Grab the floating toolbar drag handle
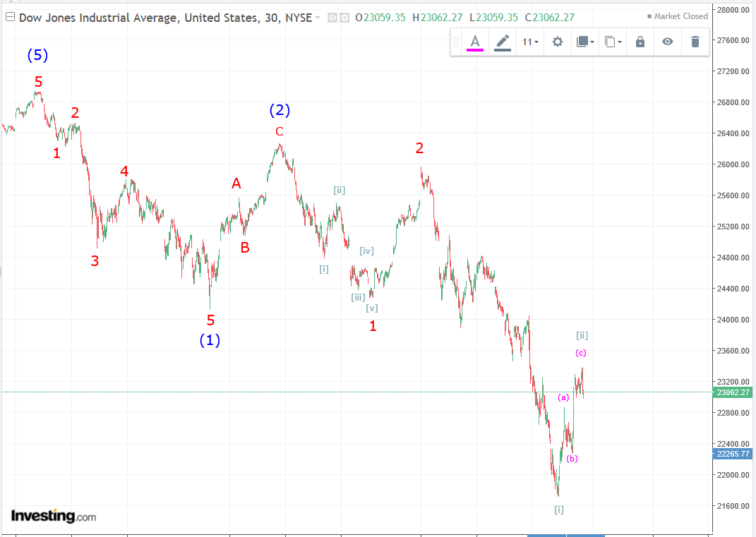Viewport: 756px width, 537px height. pos(455,42)
